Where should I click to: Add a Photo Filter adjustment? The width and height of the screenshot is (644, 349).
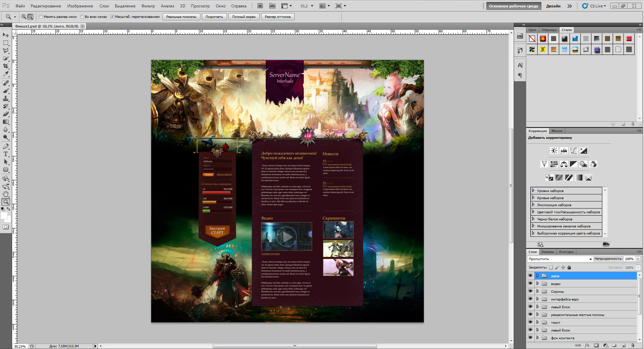point(583,164)
